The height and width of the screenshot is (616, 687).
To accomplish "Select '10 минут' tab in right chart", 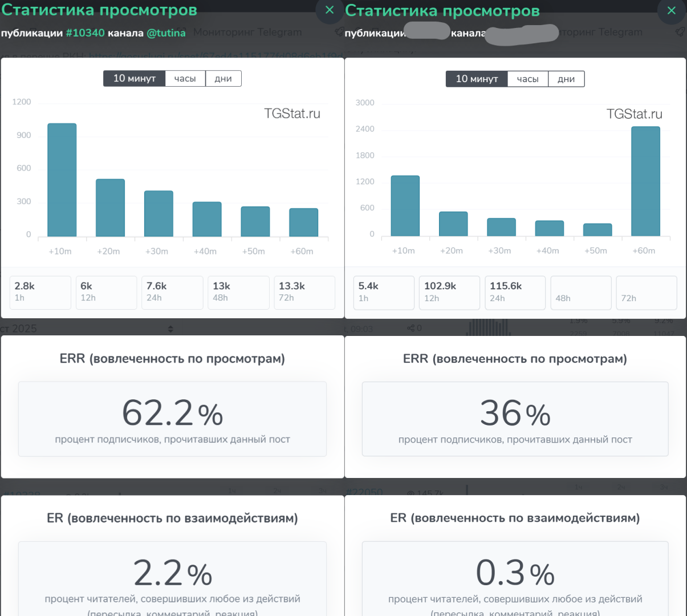I will 477,79.
